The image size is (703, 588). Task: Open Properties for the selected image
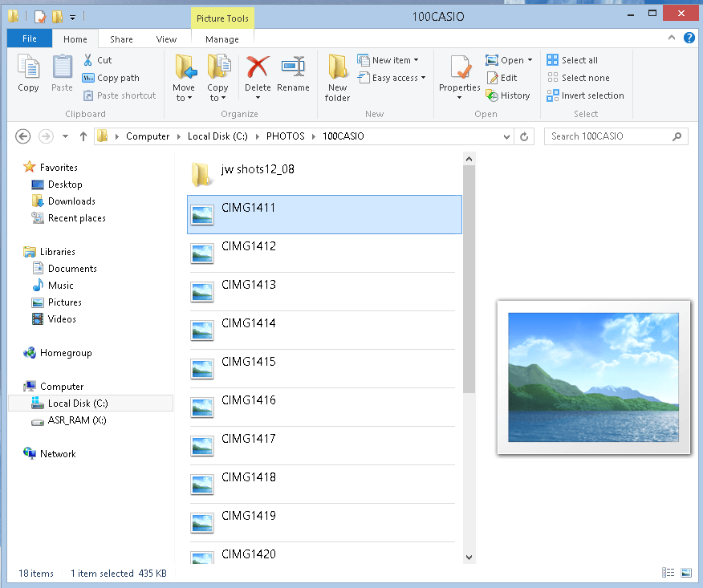(x=459, y=74)
